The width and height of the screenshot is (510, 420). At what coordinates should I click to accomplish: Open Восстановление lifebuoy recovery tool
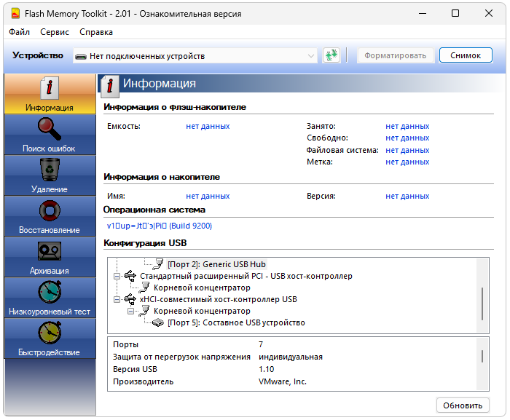pos(50,216)
